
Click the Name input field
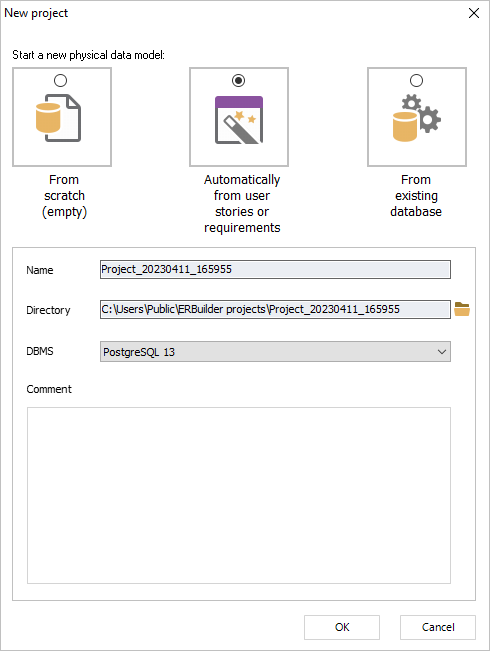coord(275,269)
